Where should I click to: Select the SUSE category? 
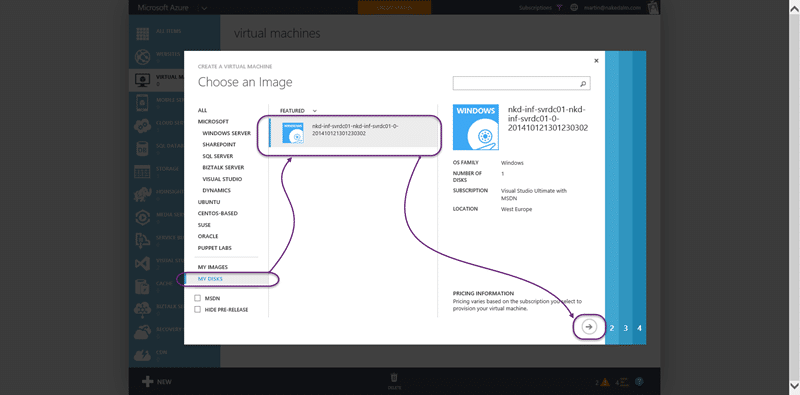coord(204,225)
